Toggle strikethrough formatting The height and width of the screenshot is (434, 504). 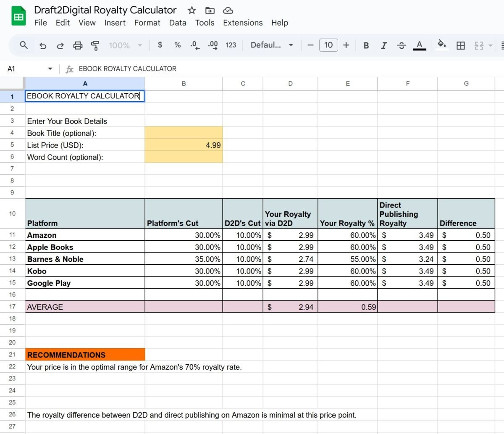point(402,45)
